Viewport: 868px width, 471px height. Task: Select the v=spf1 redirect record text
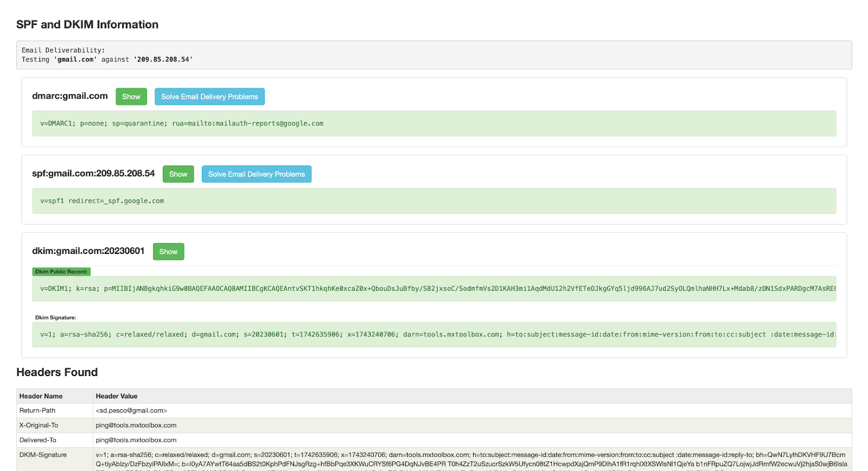point(102,201)
